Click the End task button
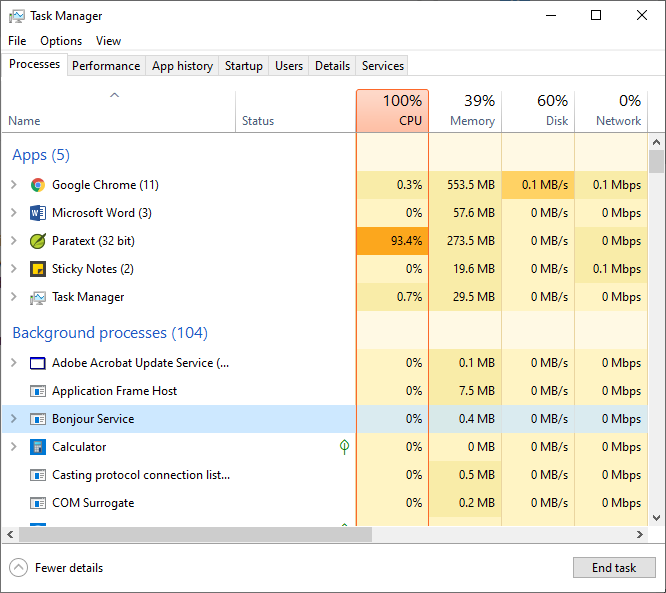The height and width of the screenshot is (593, 666). pyautogui.click(x=614, y=568)
